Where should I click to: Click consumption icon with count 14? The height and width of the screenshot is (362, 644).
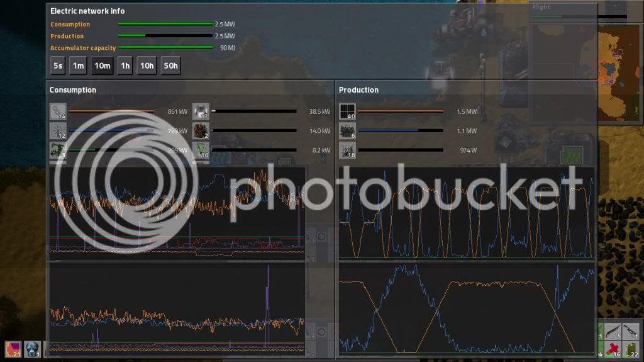tap(58, 111)
